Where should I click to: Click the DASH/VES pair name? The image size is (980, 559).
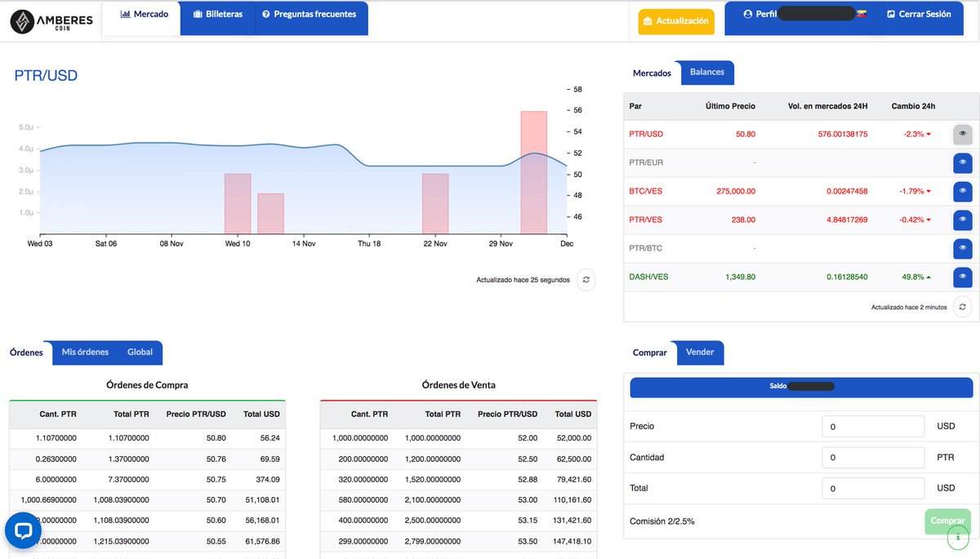point(648,277)
